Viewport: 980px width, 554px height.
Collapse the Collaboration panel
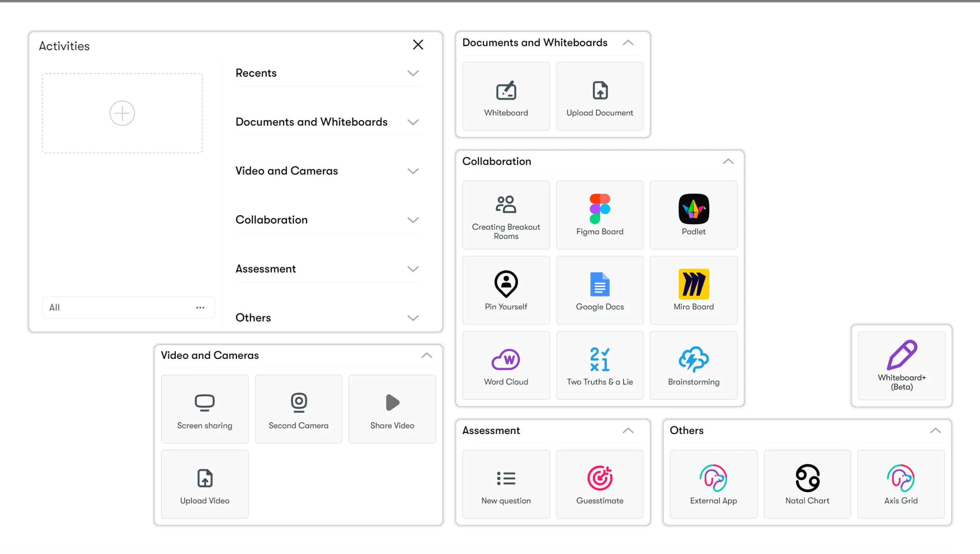[728, 161]
